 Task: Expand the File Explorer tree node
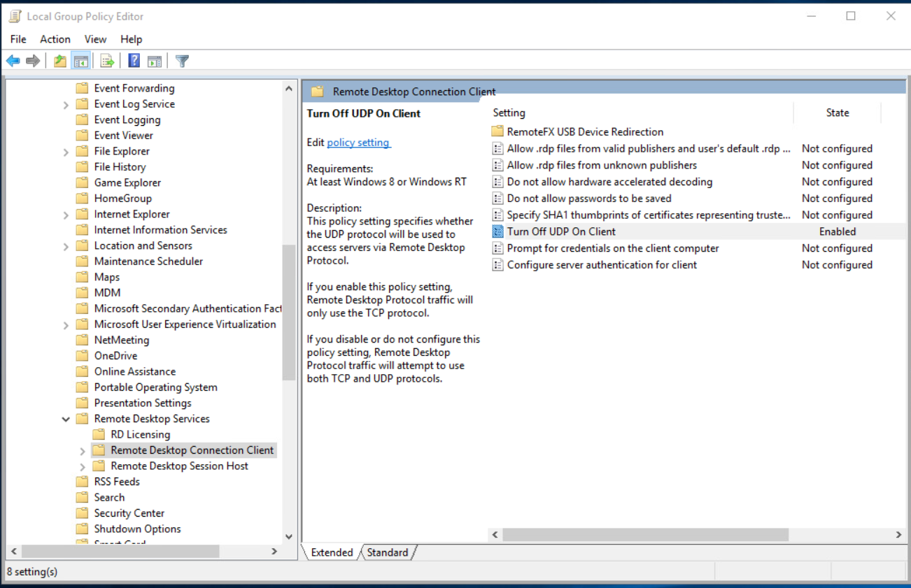pos(66,152)
